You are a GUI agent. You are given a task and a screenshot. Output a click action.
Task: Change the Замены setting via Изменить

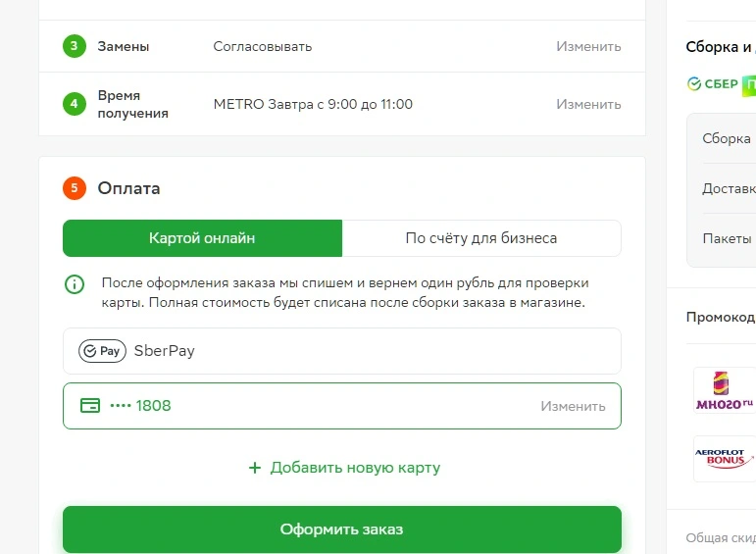(588, 46)
